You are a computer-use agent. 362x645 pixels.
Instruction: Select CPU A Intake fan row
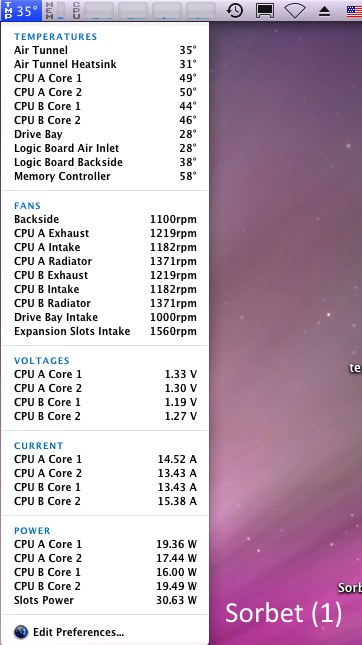click(105, 247)
